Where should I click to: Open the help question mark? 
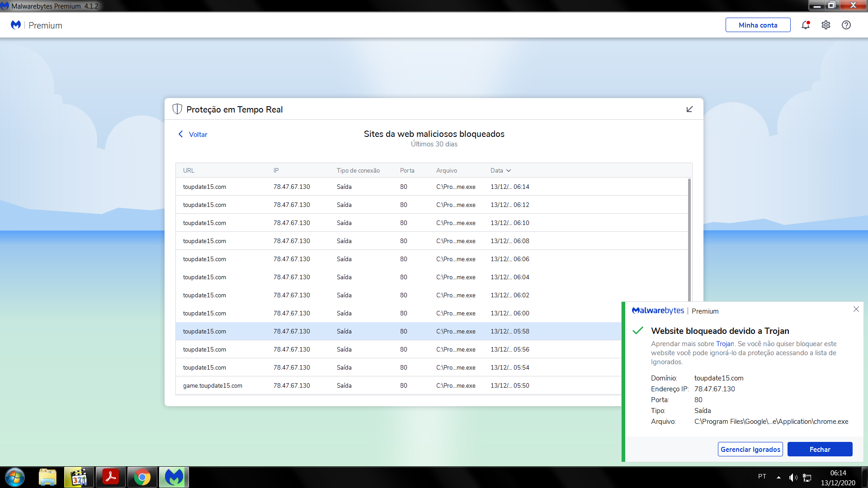846,25
